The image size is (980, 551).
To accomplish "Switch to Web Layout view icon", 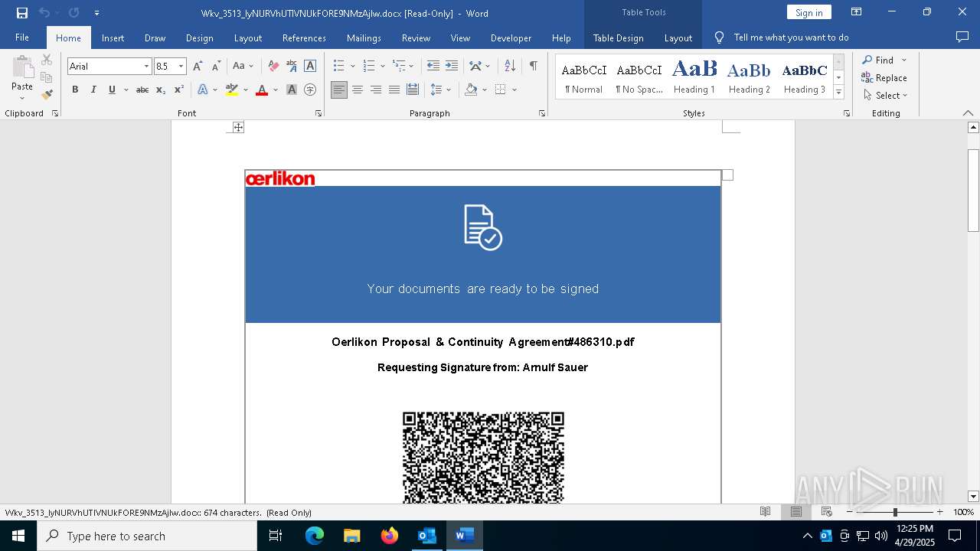I will pos(826,512).
